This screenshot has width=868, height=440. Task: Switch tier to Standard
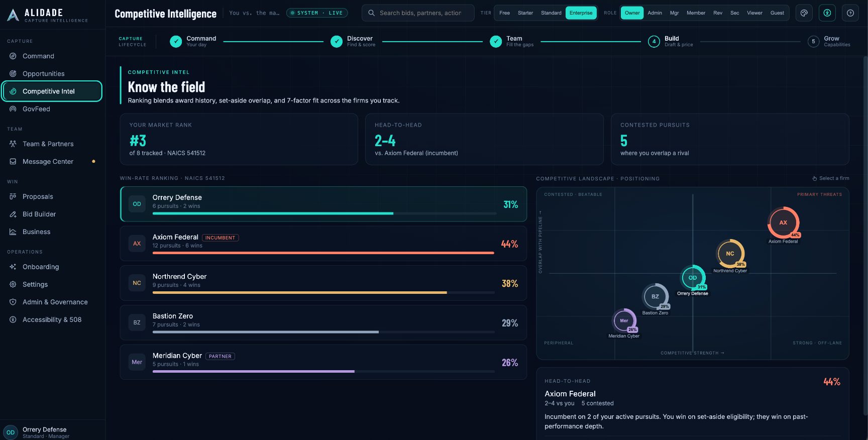[x=551, y=13]
